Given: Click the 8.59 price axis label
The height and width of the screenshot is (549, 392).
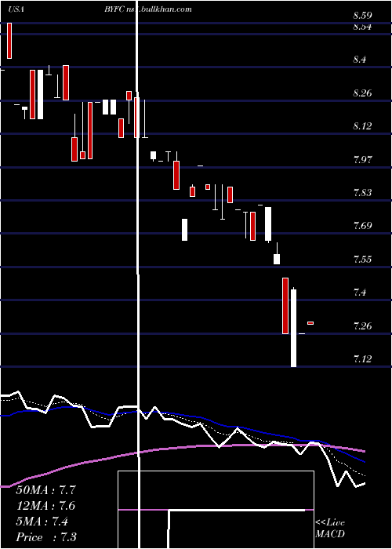Looking at the screenshot, I should [x=362, y=16].
